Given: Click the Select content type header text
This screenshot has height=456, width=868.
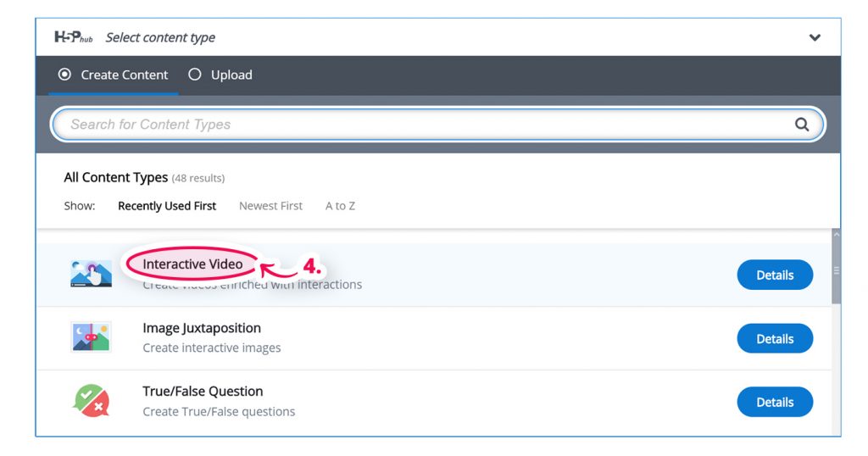Looking at the screenshot, I should coord(160,37).
